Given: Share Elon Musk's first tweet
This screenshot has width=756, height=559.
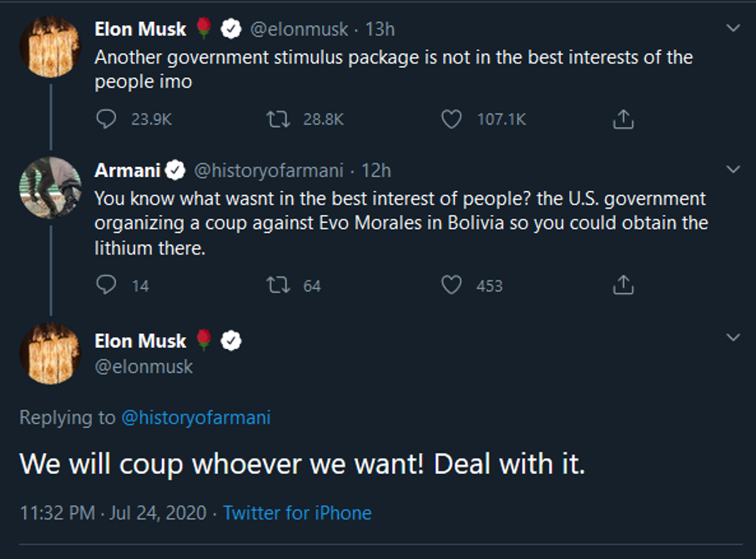Looking at the screenshot, I should tap(622, 119).
